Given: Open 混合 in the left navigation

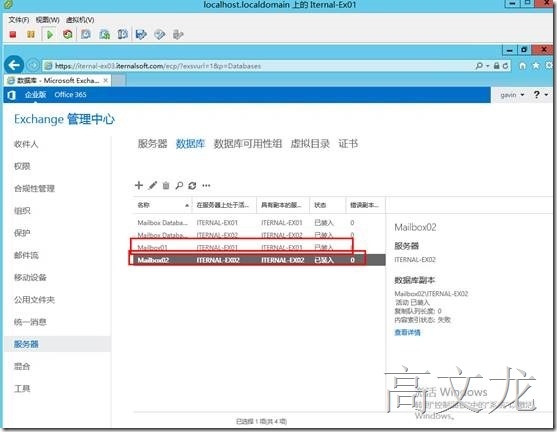Looking at the screenshot, I should 22,366.
